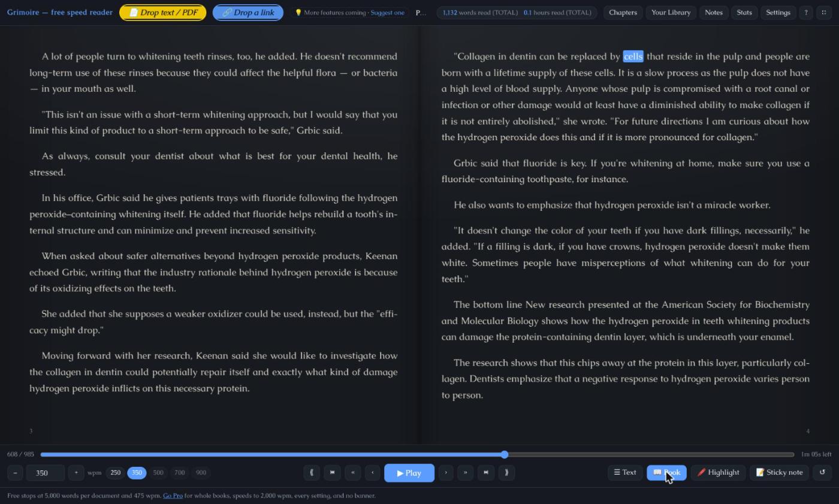
Task: Select the 500 wpm preset
Action: click(x=158, y=473)
